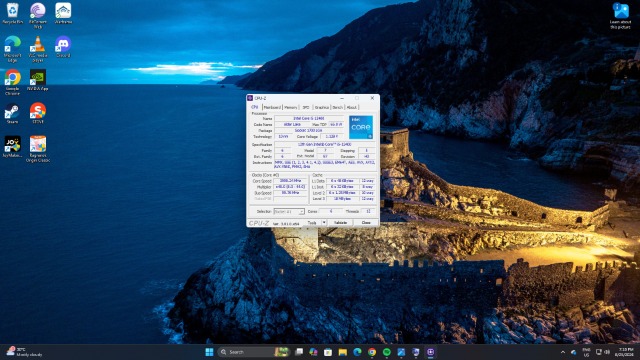Click the Tools button in CPU-Z
Screen dimensions: 640x360
(x=312, y=223)
